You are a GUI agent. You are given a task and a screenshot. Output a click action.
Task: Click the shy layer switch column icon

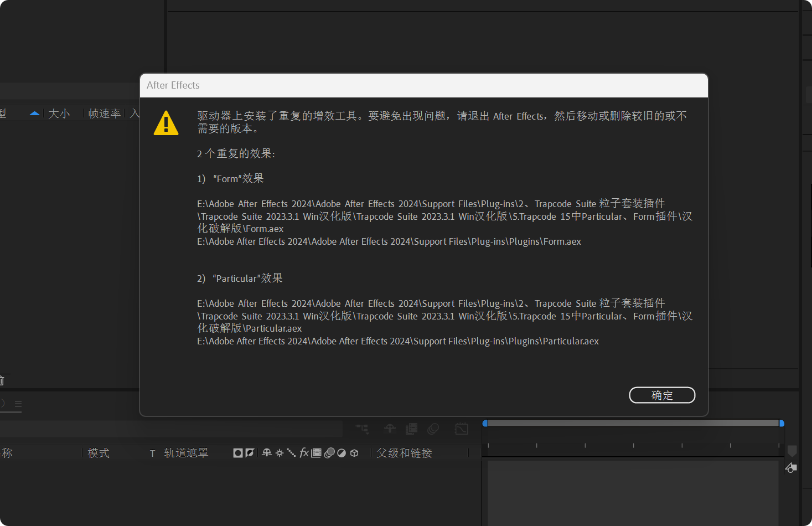[267, 453]
